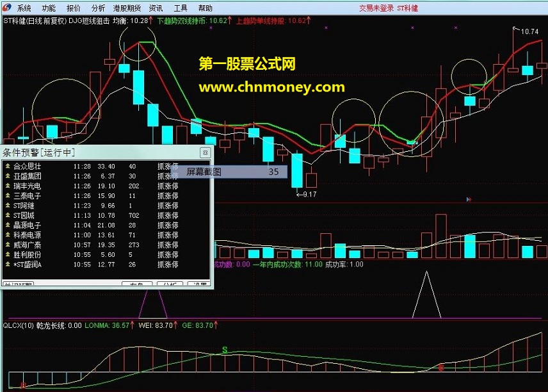The width and height of the screenshot is (548, 392).
Task: Click the alert arrow icon beside 晶源电子
Action: 7,225
